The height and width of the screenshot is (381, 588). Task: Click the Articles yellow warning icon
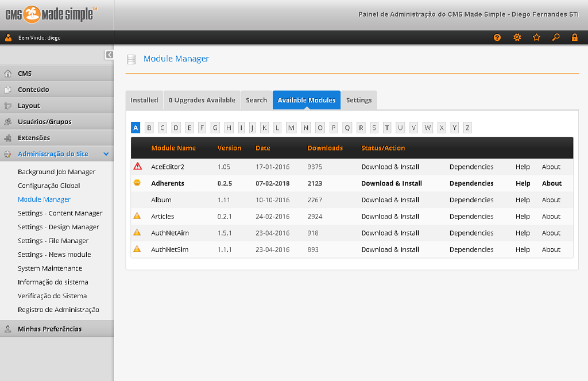137,216
